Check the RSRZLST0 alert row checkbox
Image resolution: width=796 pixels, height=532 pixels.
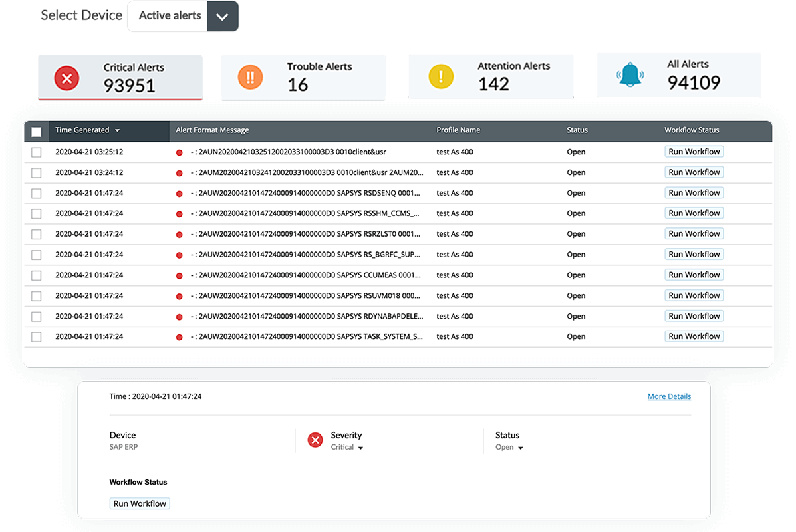pyautogui.click(x=36, y=235)
